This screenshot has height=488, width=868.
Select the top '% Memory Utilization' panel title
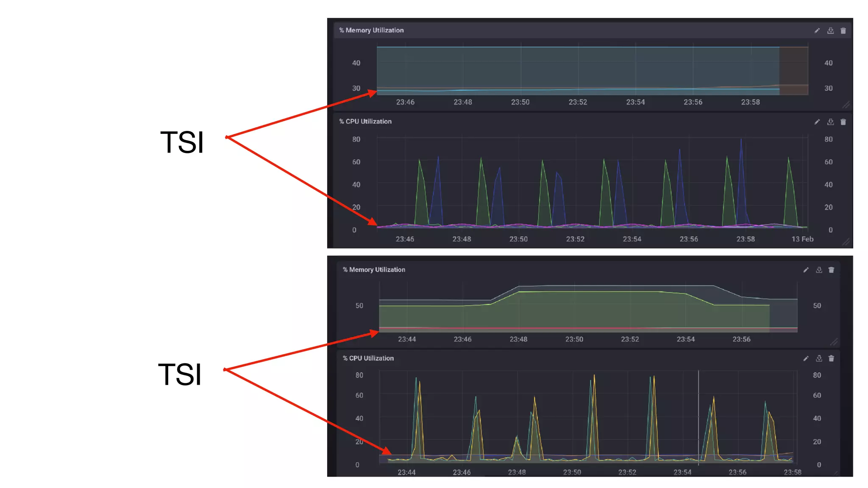pos(371,30)
